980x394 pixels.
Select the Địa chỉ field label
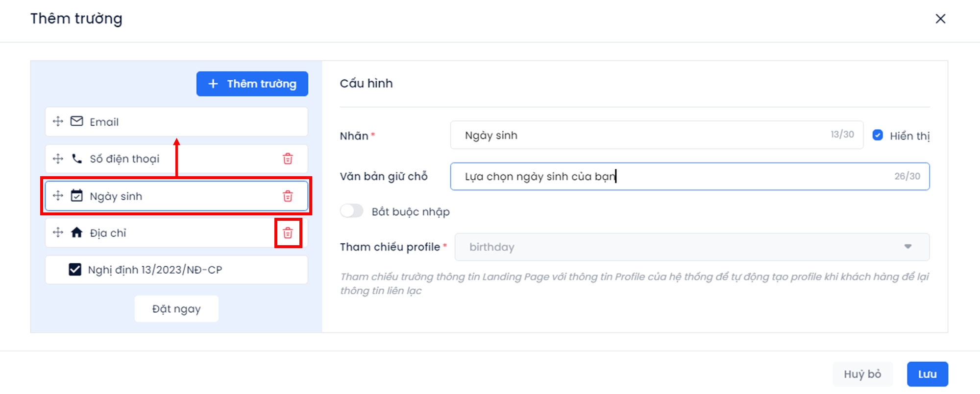tap(108, 233)
